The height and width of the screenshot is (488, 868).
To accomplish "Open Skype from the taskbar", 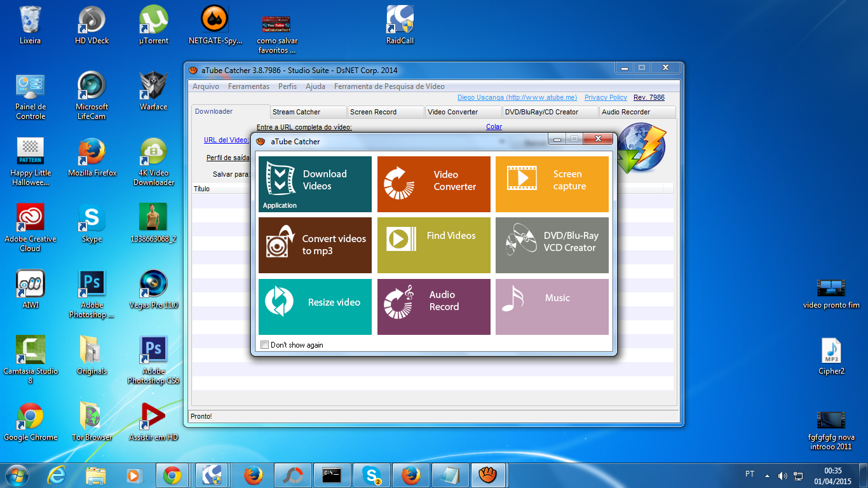I will pyautogui.click(x=372, y=475).
